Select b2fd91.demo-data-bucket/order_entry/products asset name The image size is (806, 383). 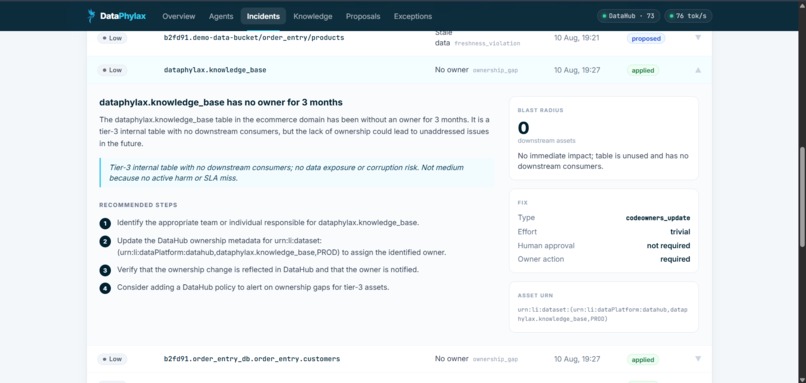point(254,38)
